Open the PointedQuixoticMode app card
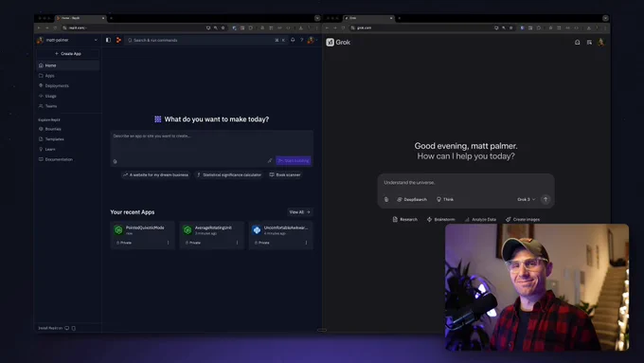Screen dimensions: 644x363 [x=142, y=235]
